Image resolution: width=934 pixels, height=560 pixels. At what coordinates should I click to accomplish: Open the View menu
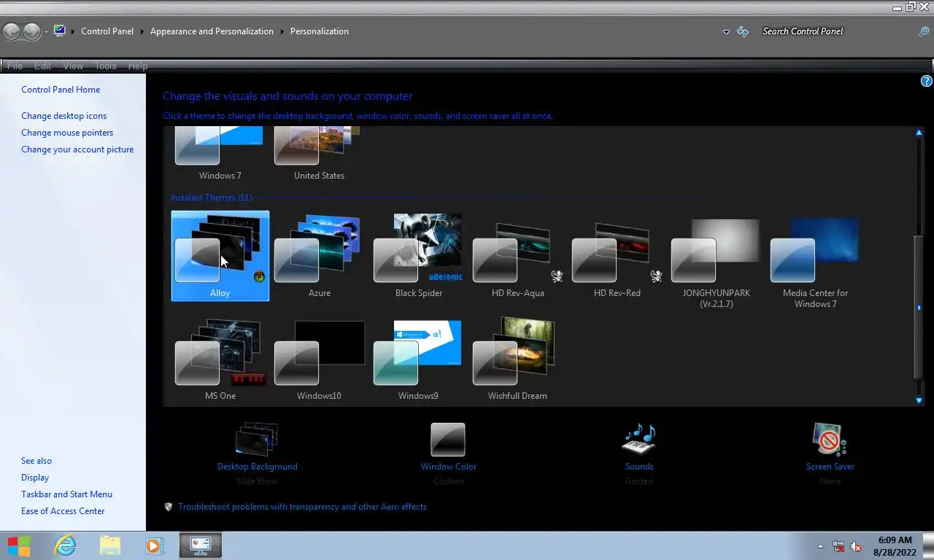(73, 66)
